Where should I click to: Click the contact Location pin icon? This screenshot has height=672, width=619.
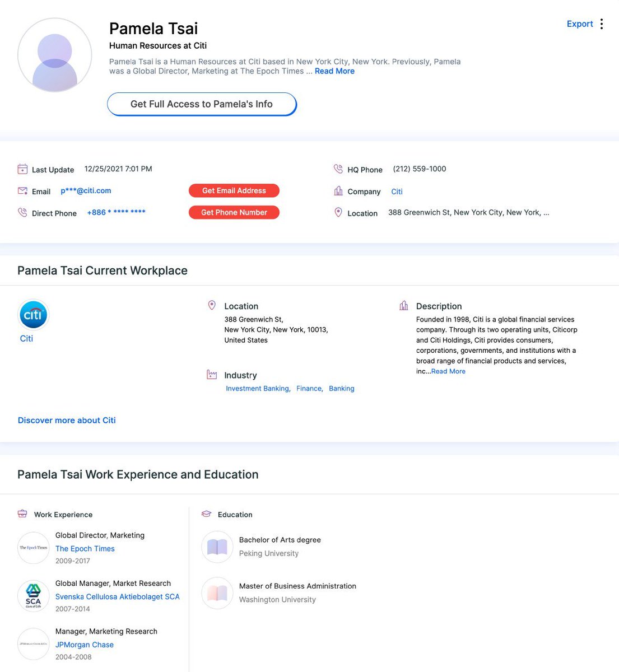338,213
